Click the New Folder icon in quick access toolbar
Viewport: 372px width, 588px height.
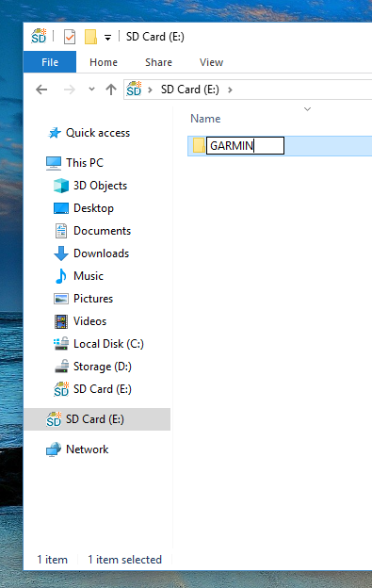click(x=91, y=37)
